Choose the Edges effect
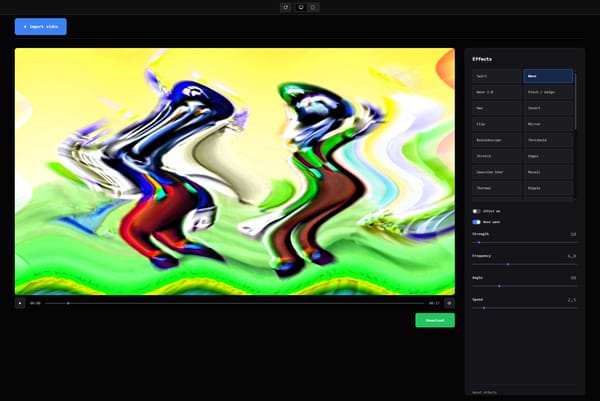This screenshot has height=401, width=600. click(x=548, y=156)
